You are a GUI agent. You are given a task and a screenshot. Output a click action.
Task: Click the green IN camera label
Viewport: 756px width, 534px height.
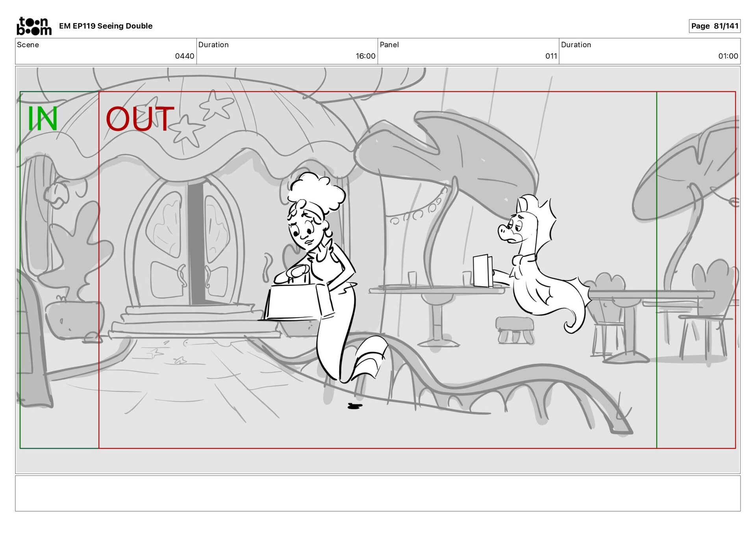tap(43, 118)
